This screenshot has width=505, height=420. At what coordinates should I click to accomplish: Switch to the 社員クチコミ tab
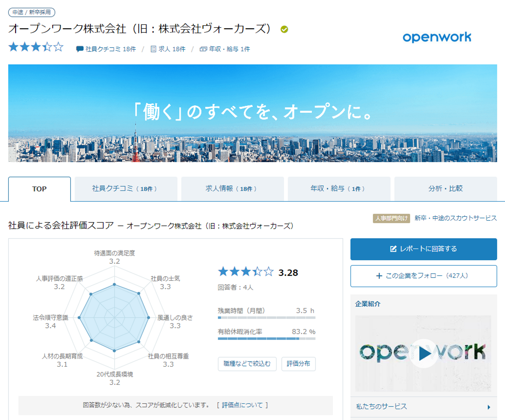[x=126, y=189]
